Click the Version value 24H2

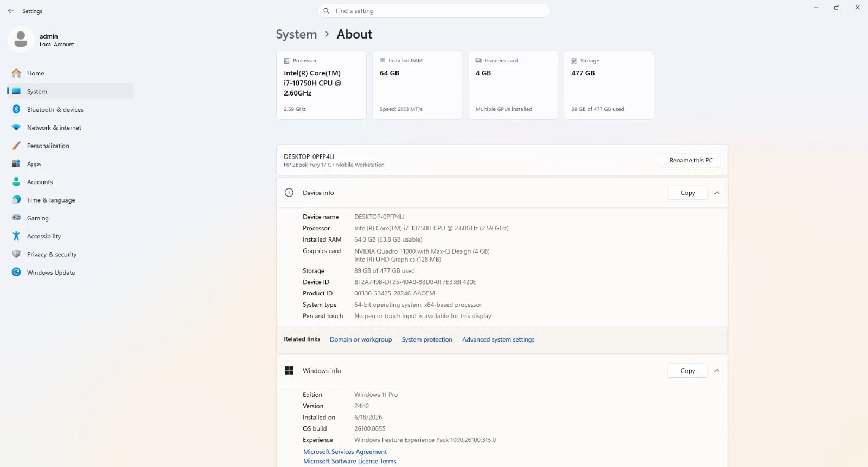(361, 406)
